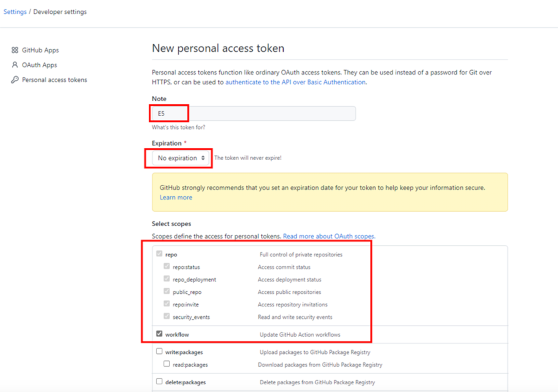
Task: Click the GitHub Apps sidebar icon
Action: [x=14, y=50]
